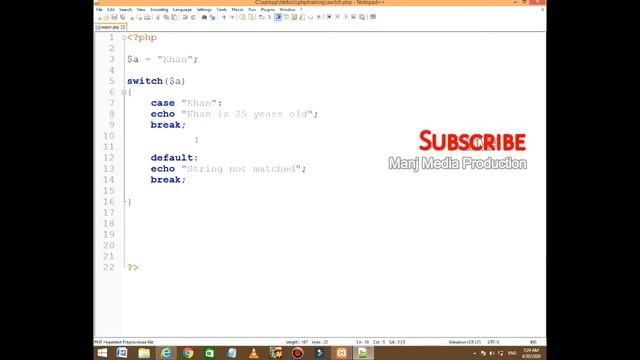
Task: Open the Plugins menu
Action: tap(268, 9)
